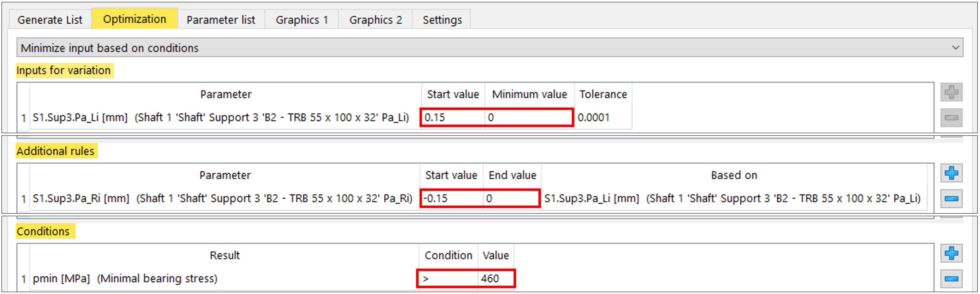
Task: Remove the pmin row from Conditions
Action: 951,279
